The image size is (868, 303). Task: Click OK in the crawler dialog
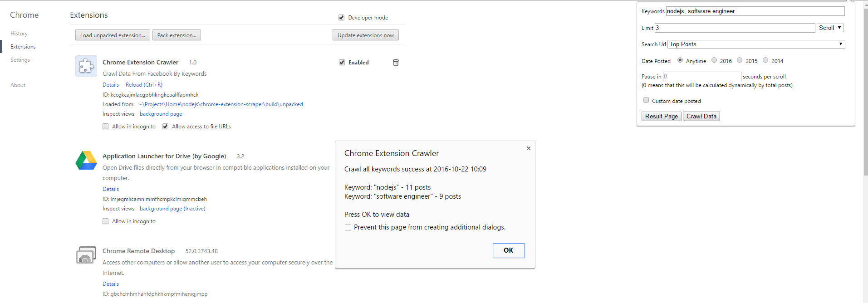point(509,250)
